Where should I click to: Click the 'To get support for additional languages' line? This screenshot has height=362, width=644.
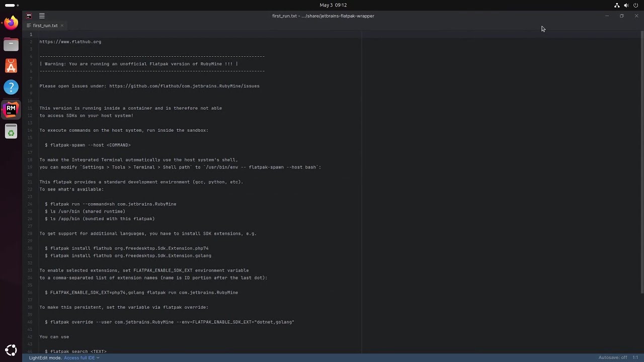click(x=148, y=234)
